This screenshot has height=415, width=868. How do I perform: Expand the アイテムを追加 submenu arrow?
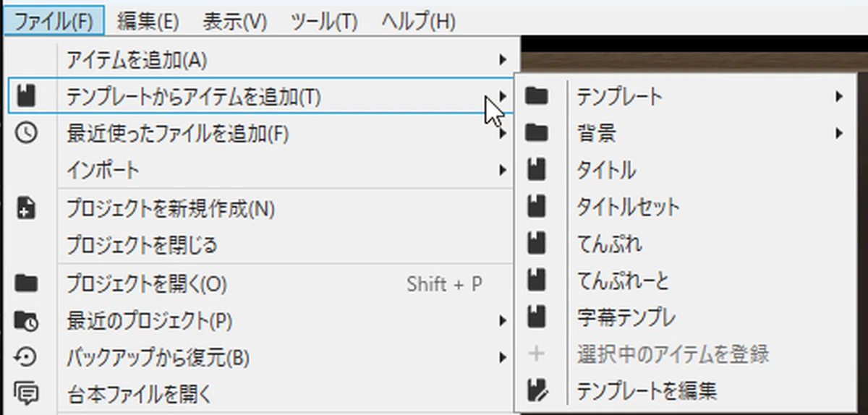point(503,59)
